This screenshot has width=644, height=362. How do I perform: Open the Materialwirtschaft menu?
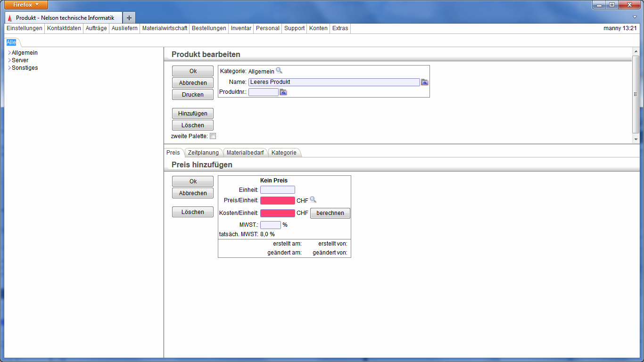coord(165,28)
